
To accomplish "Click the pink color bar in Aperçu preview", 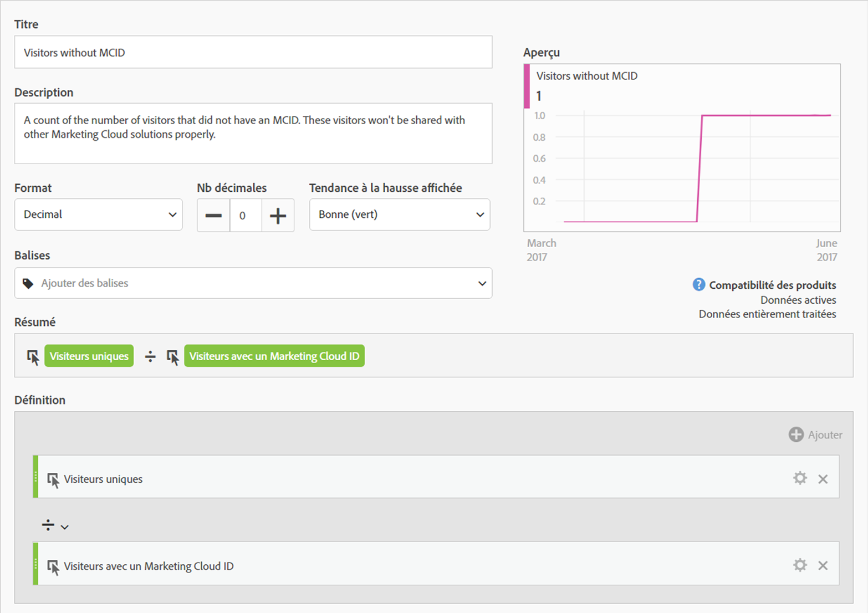I will pyautogui.click(x=527, y=86).
